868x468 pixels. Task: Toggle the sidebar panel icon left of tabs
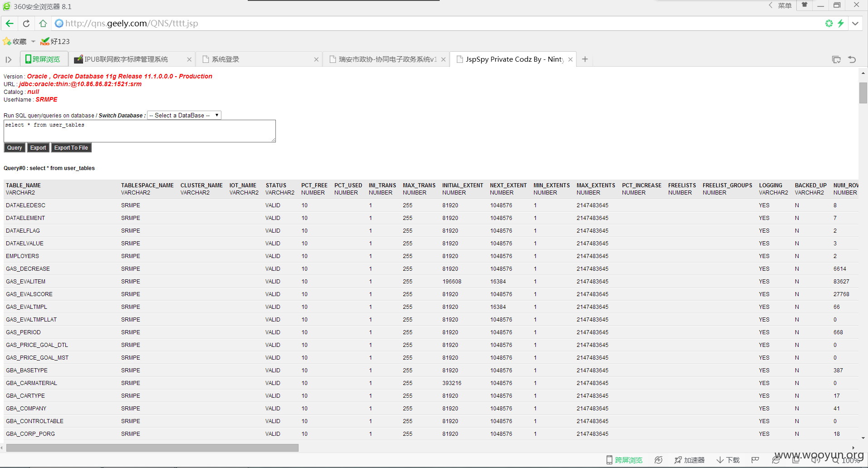click(9, 59)
